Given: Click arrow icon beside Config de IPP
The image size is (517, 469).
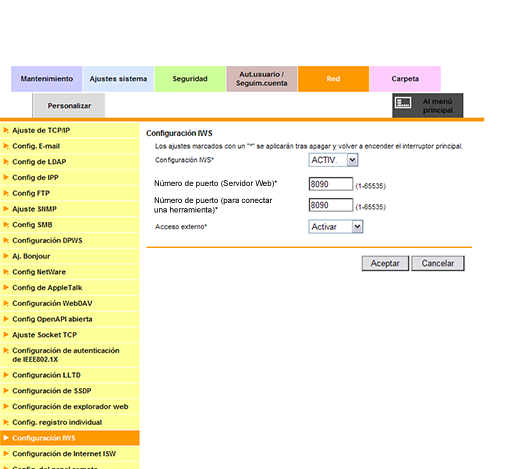Looking at the screenshot, I should click(6, 177).
